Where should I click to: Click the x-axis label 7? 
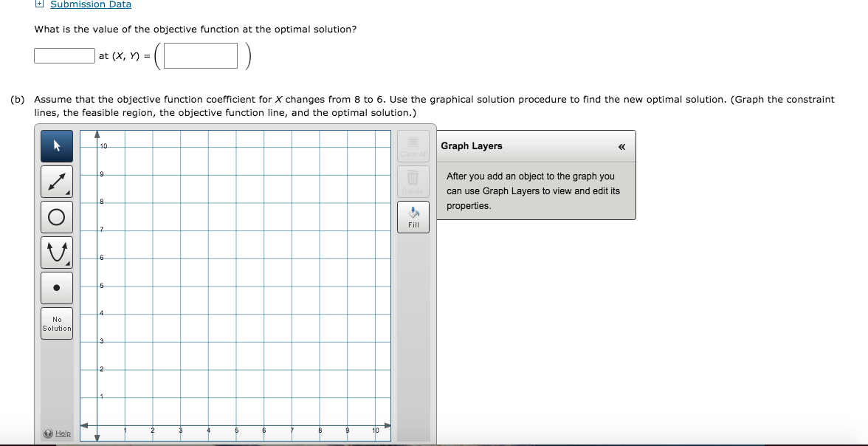(292, 430)
